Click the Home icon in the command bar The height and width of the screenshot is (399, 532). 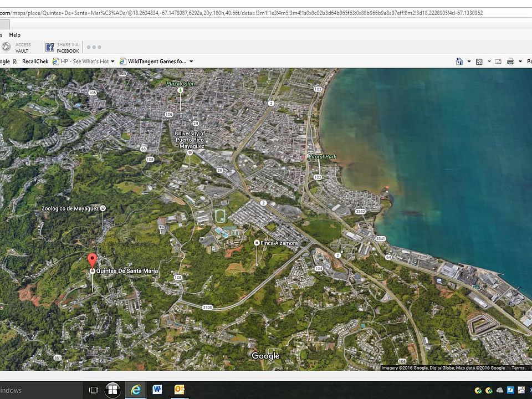(459, 62)
